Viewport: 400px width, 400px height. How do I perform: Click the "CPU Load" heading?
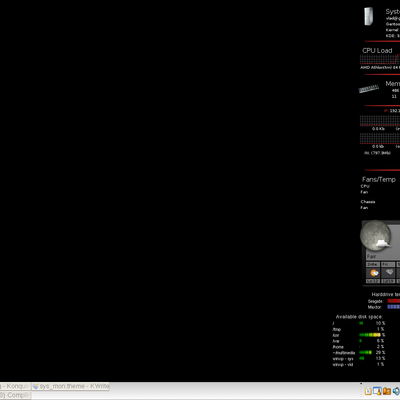pos(377,51)
